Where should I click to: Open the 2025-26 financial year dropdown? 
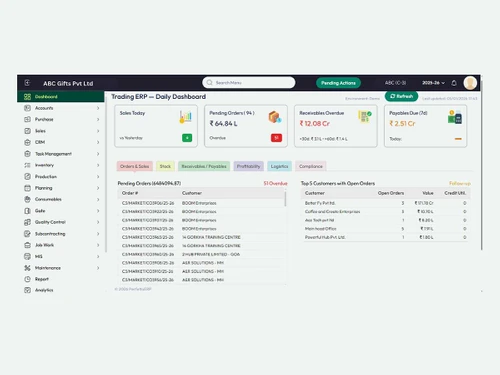click(433, 83)
